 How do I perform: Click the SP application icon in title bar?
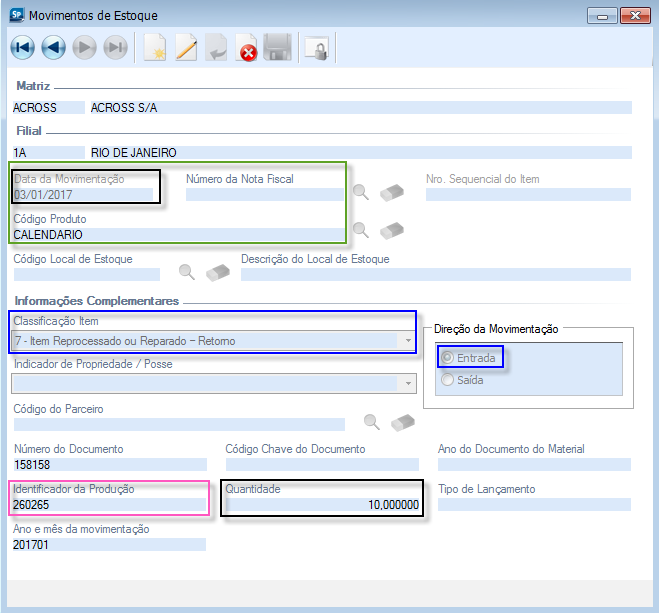[x=17, y=15]
